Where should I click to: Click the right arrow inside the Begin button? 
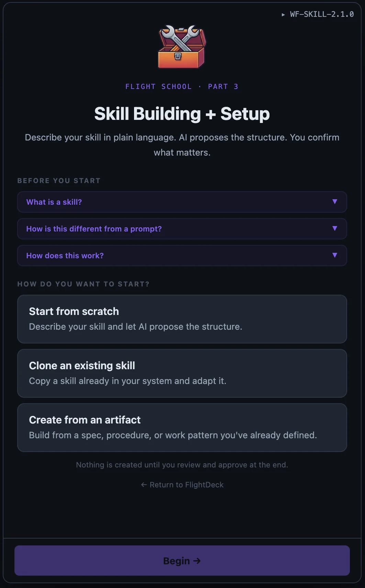[x=197, y=561]
